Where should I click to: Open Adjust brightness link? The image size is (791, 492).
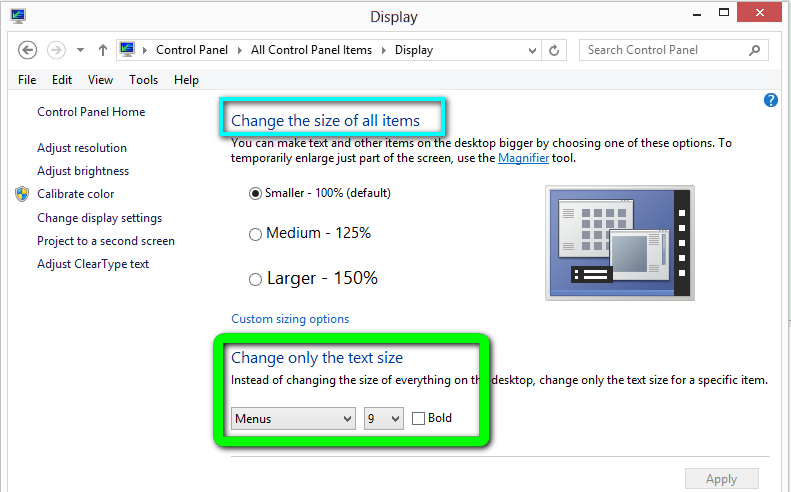pos(83,171)
